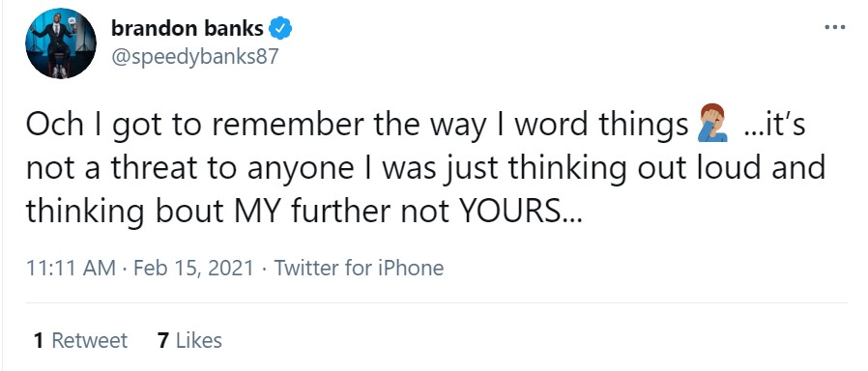868x371 pixels.
Task: View the 7 Likes list
Action: [189, 341]
